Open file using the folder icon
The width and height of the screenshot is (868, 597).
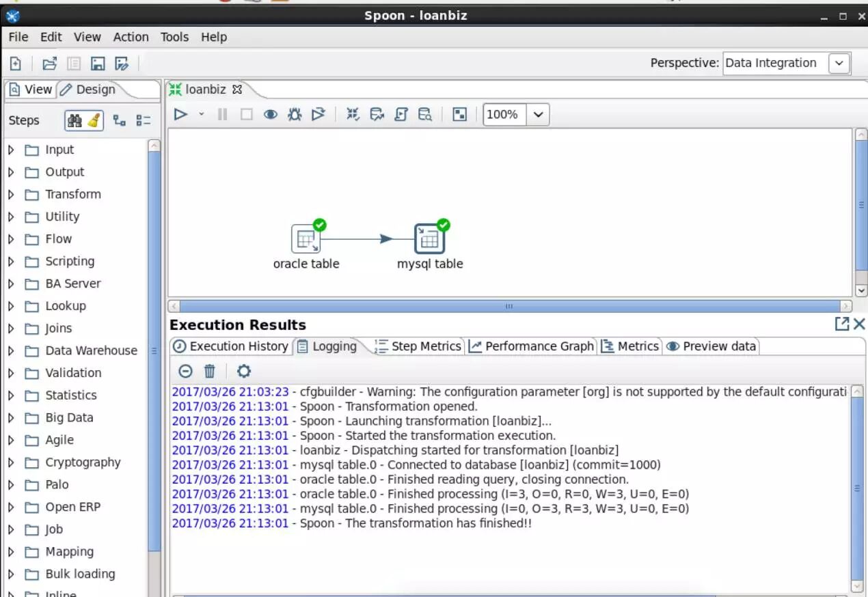(49, 64)
